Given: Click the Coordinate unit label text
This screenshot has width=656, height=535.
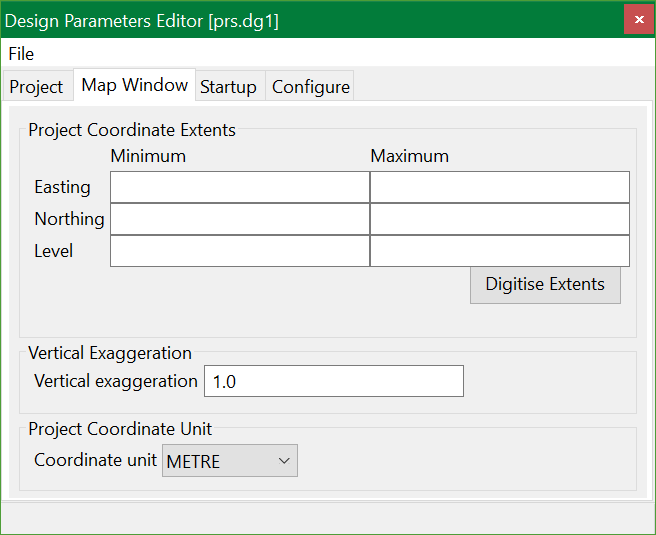Looking at the screenshot, I should 96,461.
